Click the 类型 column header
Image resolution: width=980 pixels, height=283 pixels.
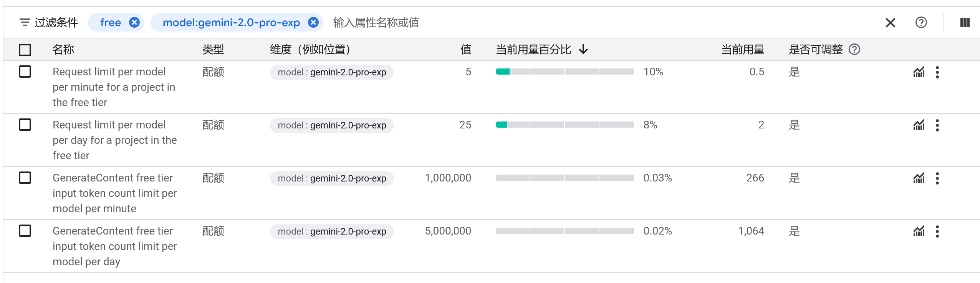point(213,49)
